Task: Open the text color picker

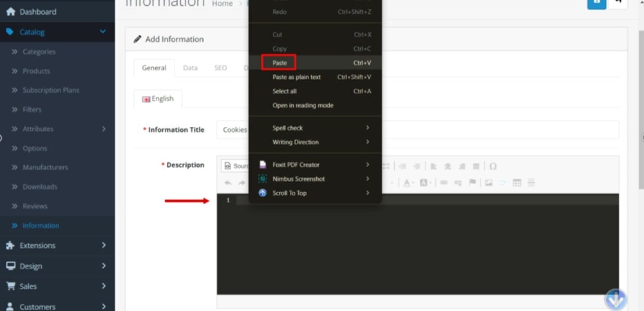Action: pos(408,183)
